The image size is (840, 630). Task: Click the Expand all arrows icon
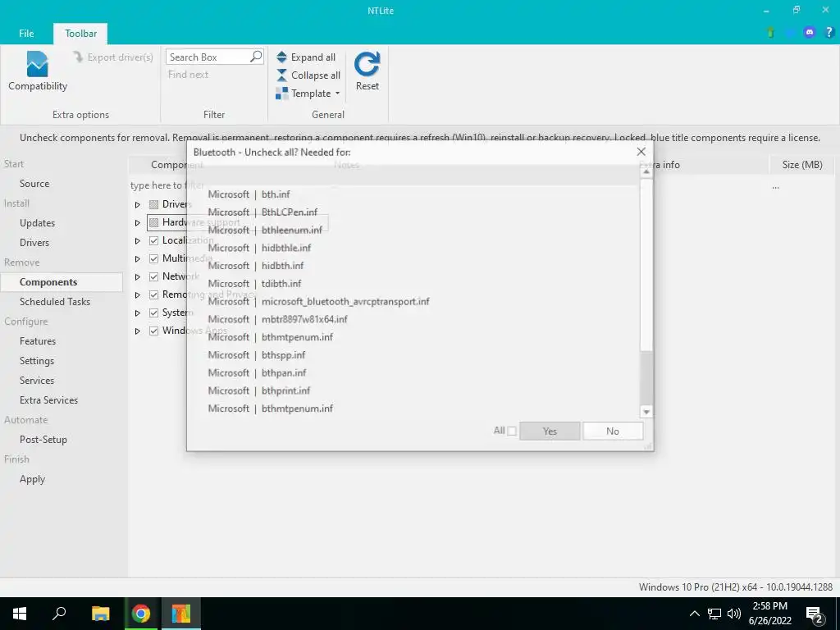tap(282, 57)
